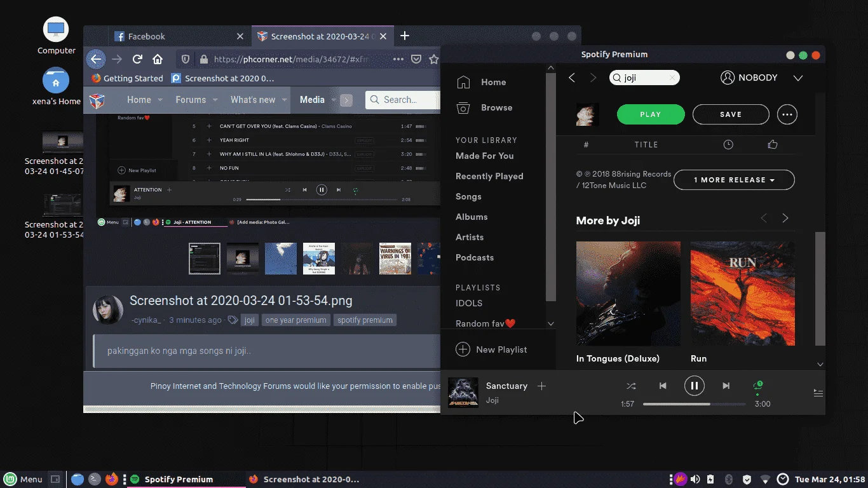This screenshot has height=488, width=868.
Task: Open the Spotify play queue
Action: tap(818, 393)
